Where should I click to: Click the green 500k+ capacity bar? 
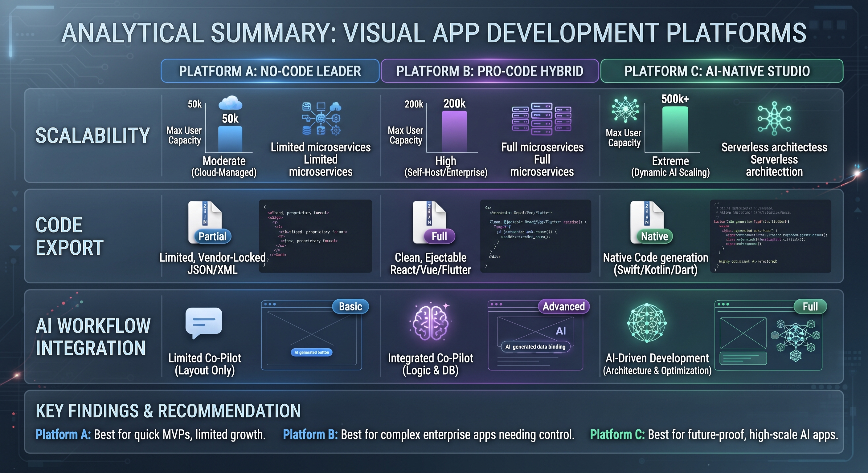pos(675,129)
